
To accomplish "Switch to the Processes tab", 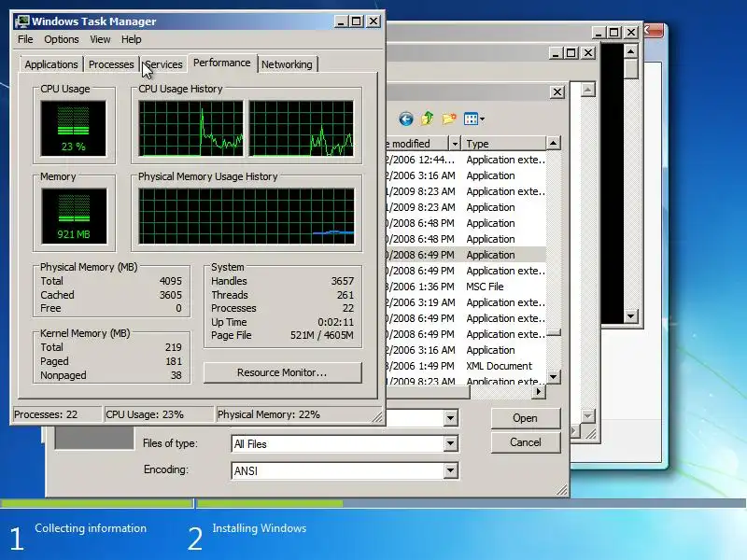I will click(111, 64).
